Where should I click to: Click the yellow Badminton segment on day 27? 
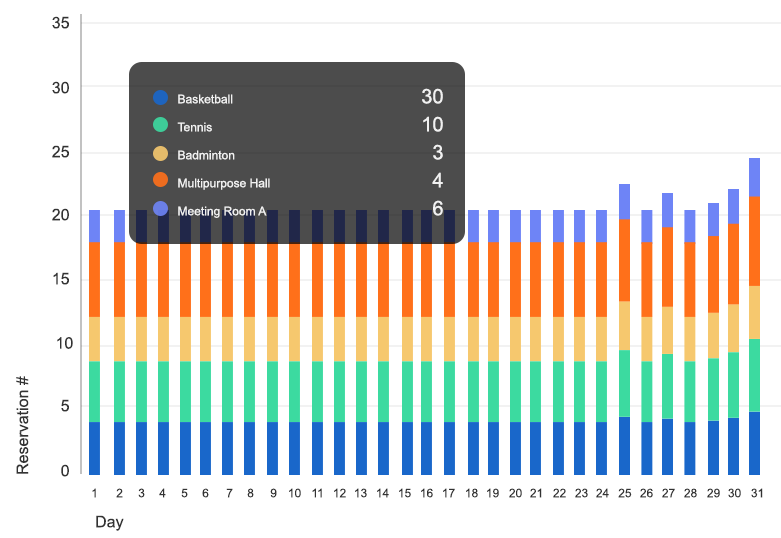pos(667,330)
